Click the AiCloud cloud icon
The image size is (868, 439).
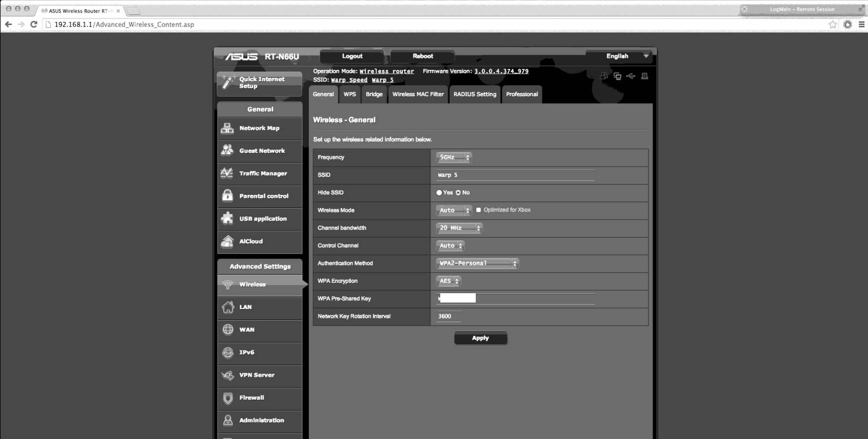pos(228,241)
